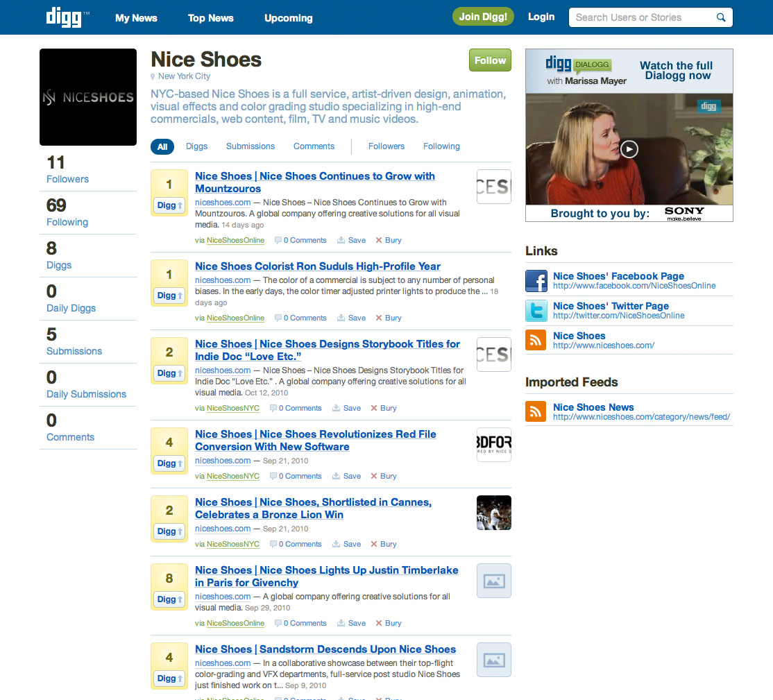Digg the Mountzouros story
The width and height of the screenshot is (773, 700).
pyautogui.click(x=169, y=205)
